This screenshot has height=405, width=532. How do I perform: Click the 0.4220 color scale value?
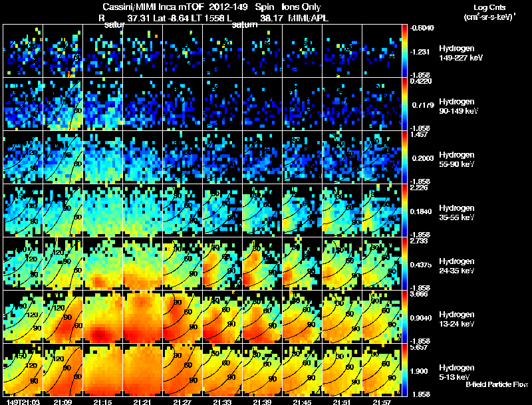(x=421, y=80)
